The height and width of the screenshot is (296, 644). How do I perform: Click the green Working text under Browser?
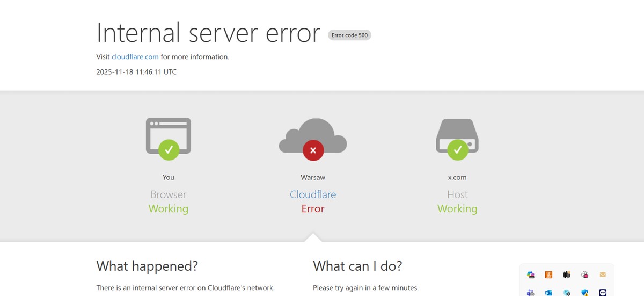[169, 208]
